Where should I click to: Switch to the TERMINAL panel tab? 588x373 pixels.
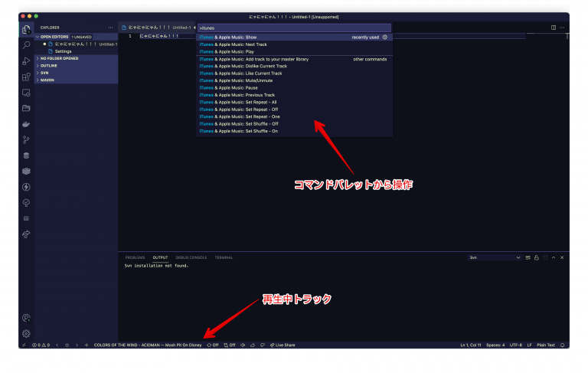[x=224, y=257]
